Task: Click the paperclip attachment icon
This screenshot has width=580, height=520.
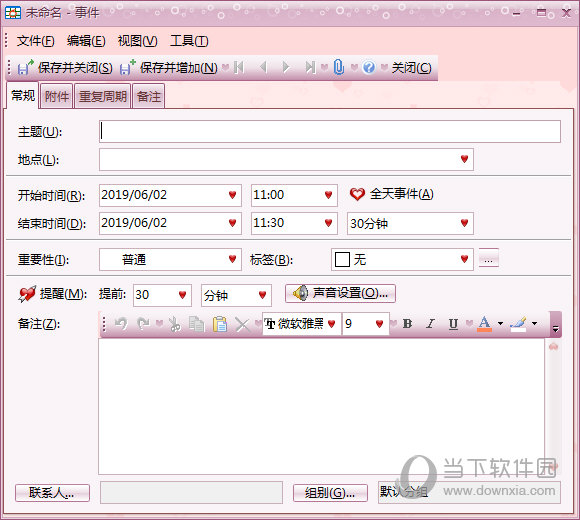Action: click(x=339, y=67)
